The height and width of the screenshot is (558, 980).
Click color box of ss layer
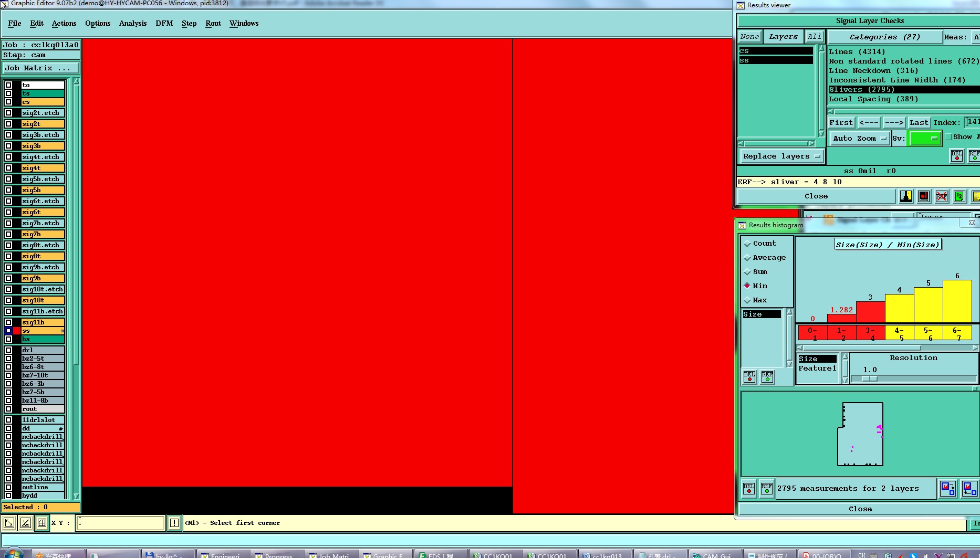[x=17, y=331]
